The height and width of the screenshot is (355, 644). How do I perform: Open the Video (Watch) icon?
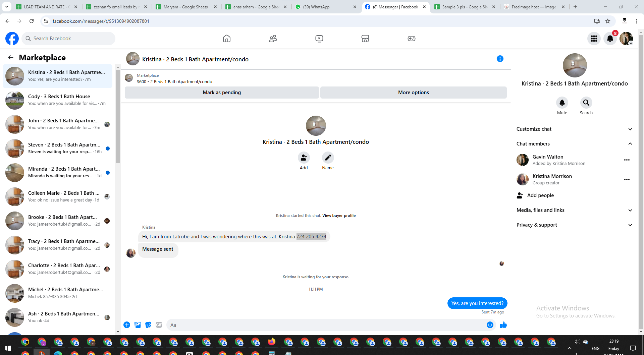tap(319, 39)
